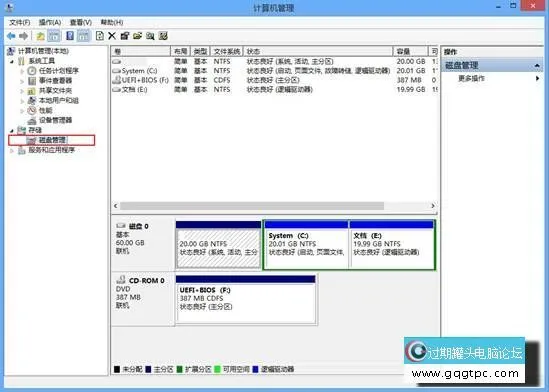
Task: Select 设备管理器 in the tree
Action: [x=55, y=120]
